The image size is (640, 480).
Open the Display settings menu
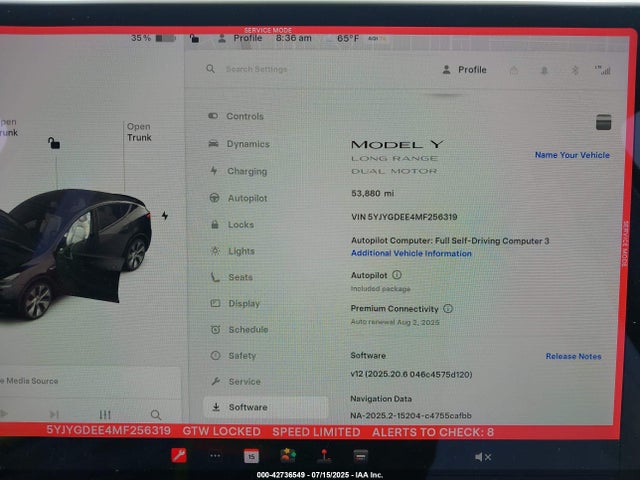235,303
